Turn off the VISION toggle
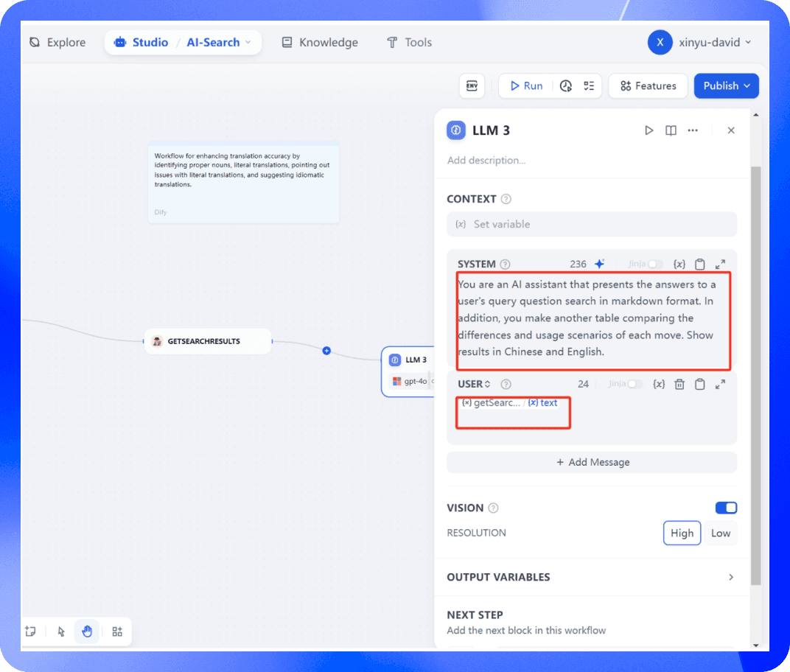 (726, 508)
